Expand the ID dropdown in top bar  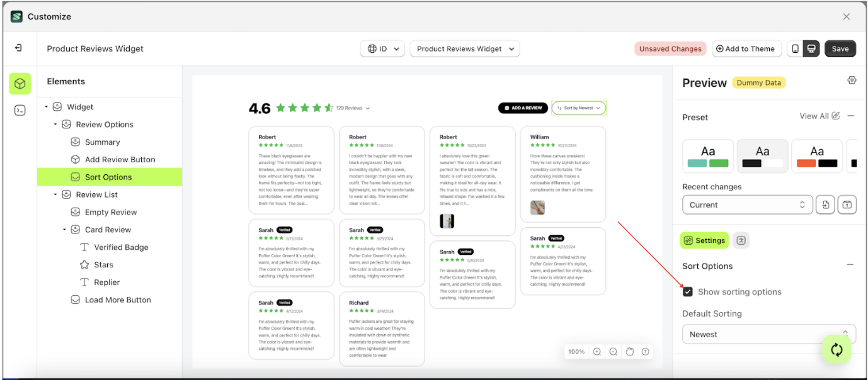[382, 48]
